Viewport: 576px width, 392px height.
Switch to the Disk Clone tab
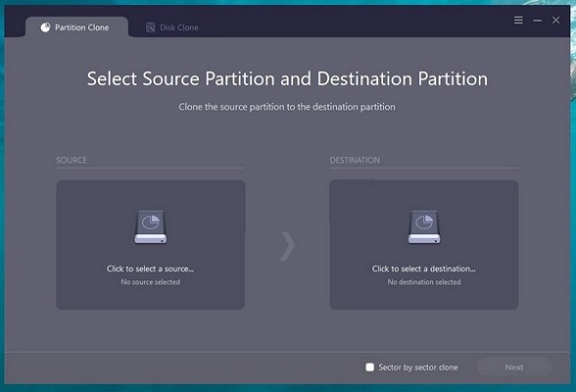(172, 27)
